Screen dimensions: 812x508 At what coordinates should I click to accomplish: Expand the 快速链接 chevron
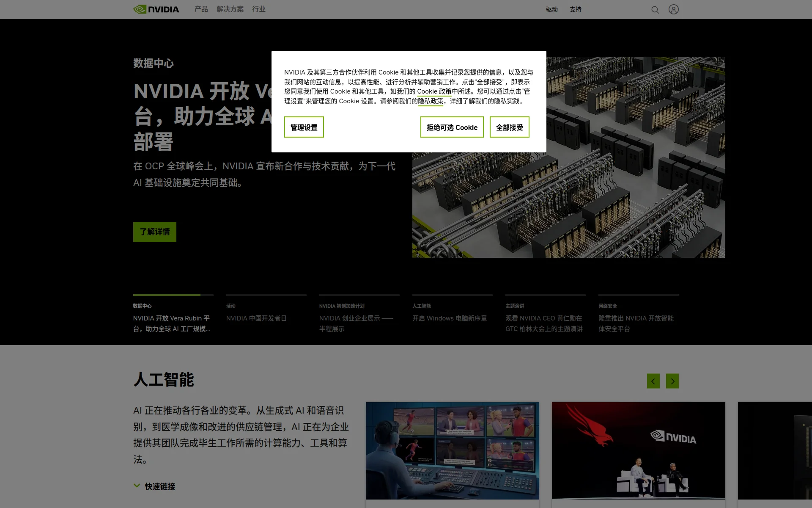click(x=137, y=486)
